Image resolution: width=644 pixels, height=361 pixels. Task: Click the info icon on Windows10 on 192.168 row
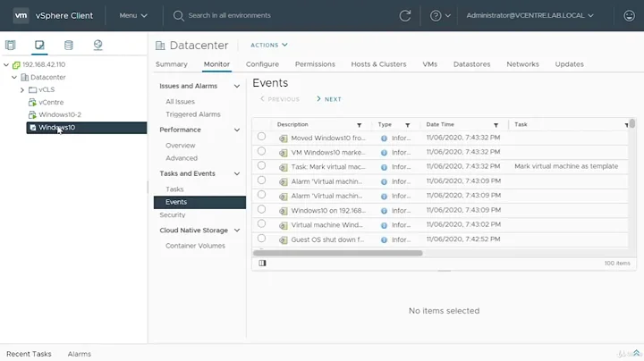[384, 211]
